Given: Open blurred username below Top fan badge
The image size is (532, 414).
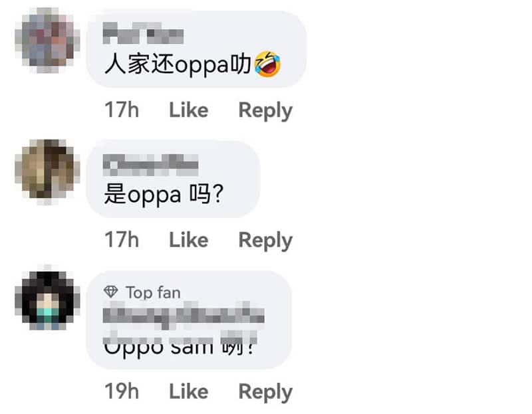Looking at the screenshot, I should (184, 316).
